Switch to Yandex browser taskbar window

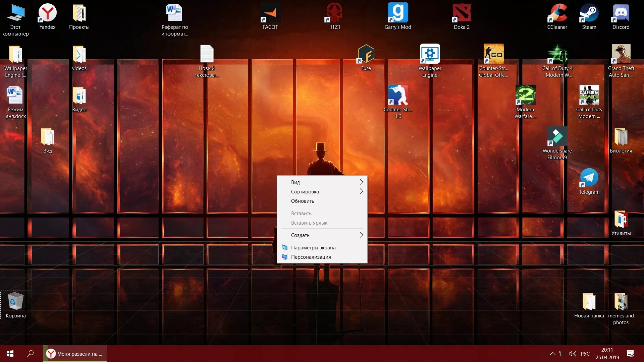click(75, 354)
